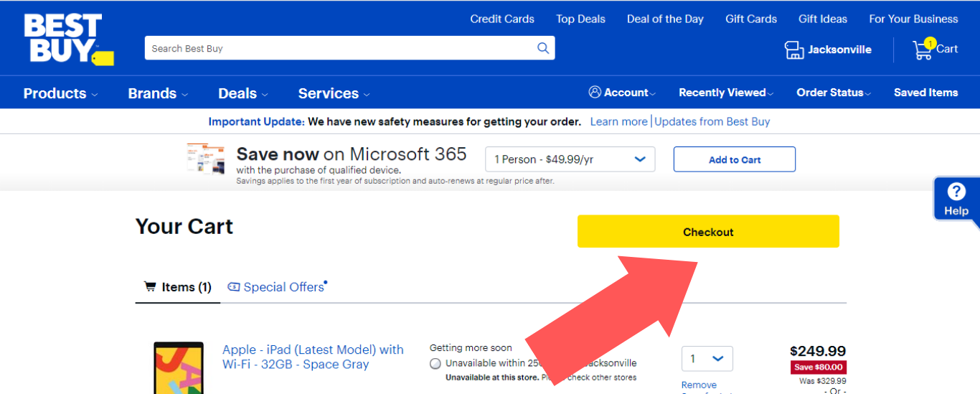
Task: Open the Apple iPad product link
Action: pyautogui.click(x=313, y=357)
